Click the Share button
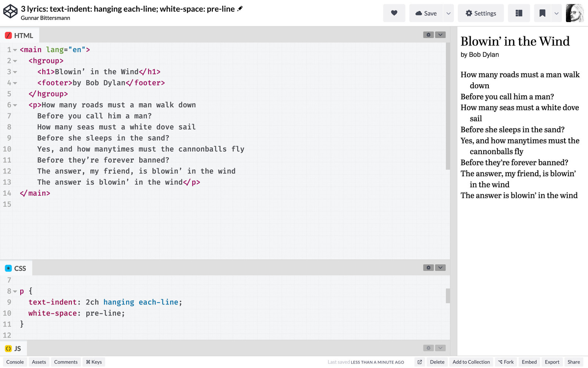Viewport: 588px width, 368px height. click(x=574, y=362)
